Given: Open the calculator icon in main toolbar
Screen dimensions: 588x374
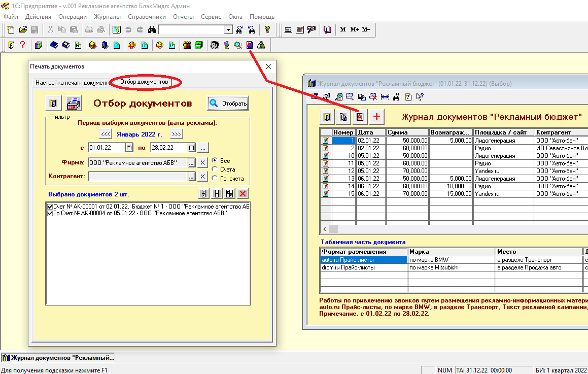Looking at the screenshot, I should click(x=288, y=29).
